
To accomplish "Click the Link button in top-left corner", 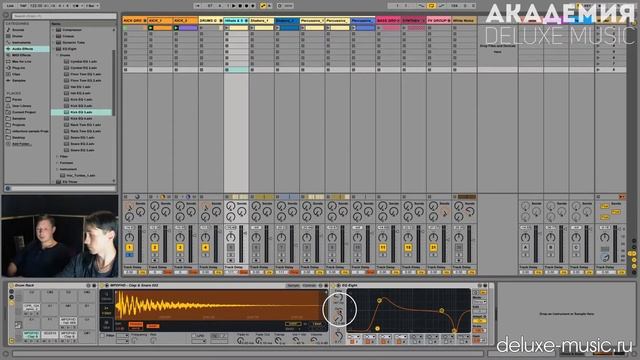I will tap(11, 6).
